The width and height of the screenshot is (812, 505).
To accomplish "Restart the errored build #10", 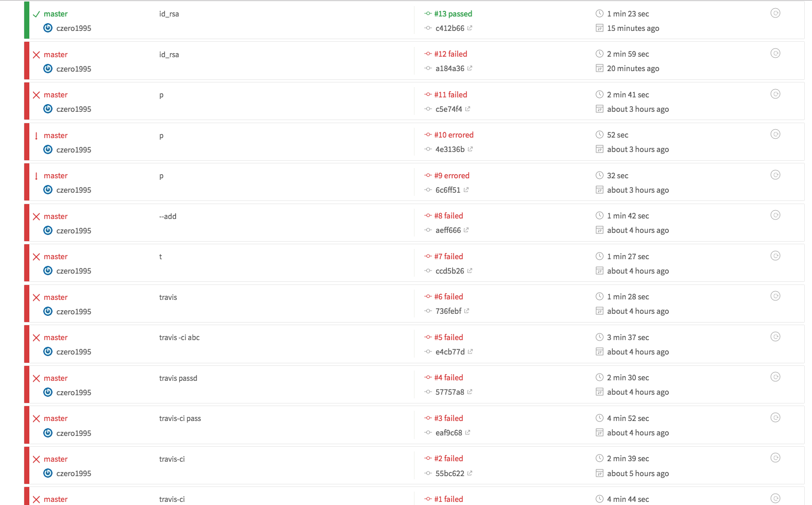I will click(x=775, y=134).
